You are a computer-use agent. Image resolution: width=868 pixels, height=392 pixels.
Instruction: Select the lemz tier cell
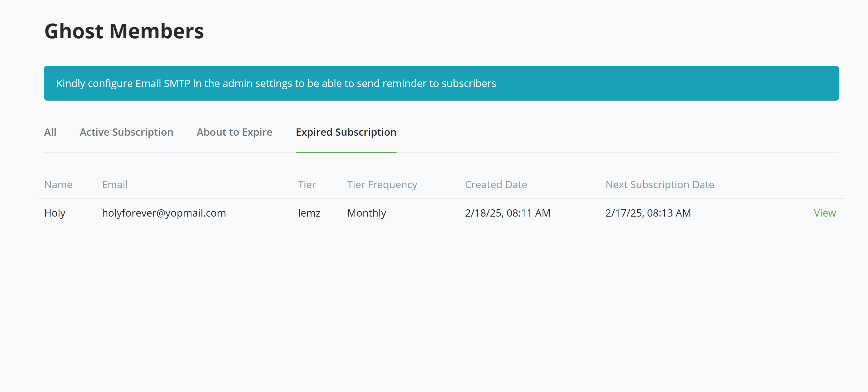point(309,213)
